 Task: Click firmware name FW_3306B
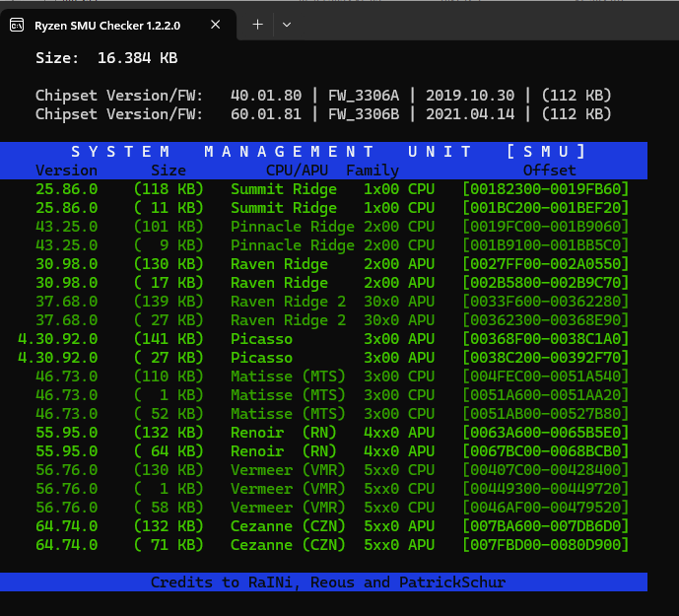click(x=364, y=114)
